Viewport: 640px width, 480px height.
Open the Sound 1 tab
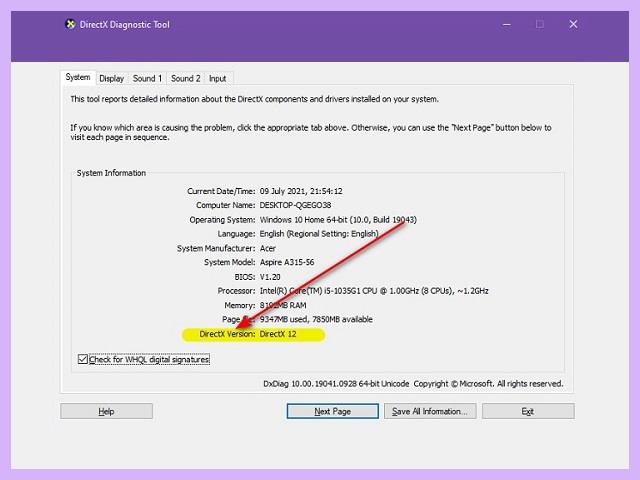147,78
